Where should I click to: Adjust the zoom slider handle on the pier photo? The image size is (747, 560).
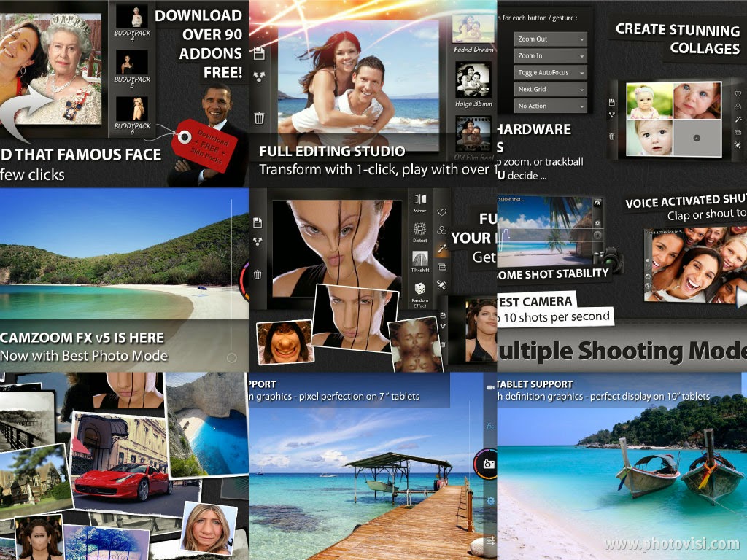point(469,524)
